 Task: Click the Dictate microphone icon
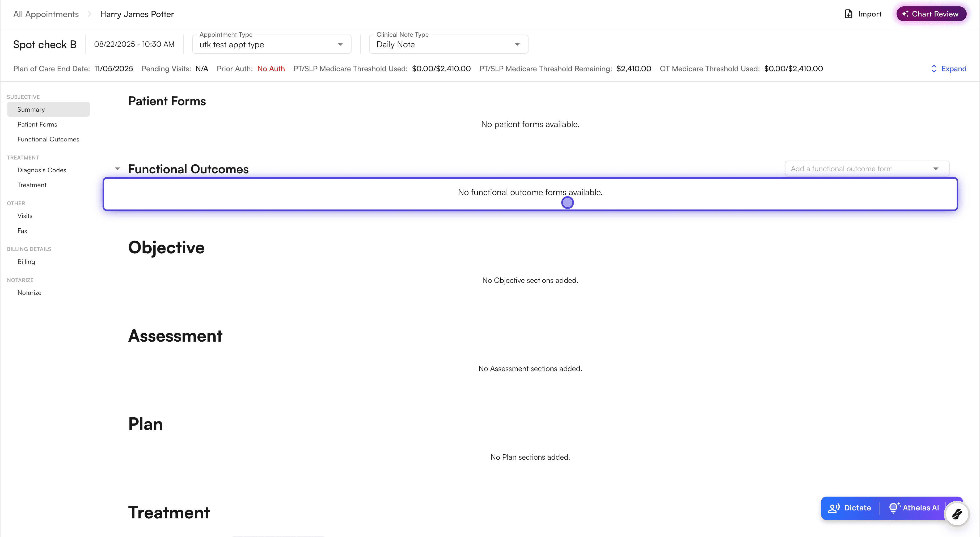834,508
